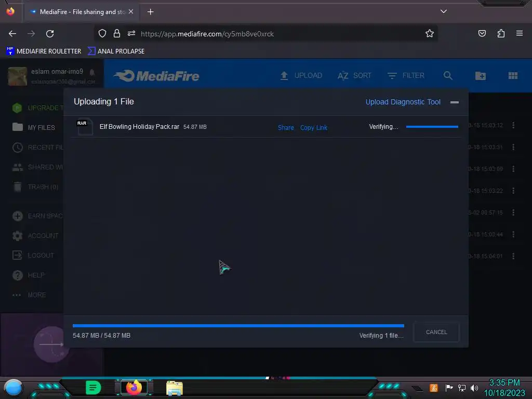The width and height of the screenshot is (532, 399).
Task: Click EARN SPACE in the sidebar
Action: coord(37,216)
